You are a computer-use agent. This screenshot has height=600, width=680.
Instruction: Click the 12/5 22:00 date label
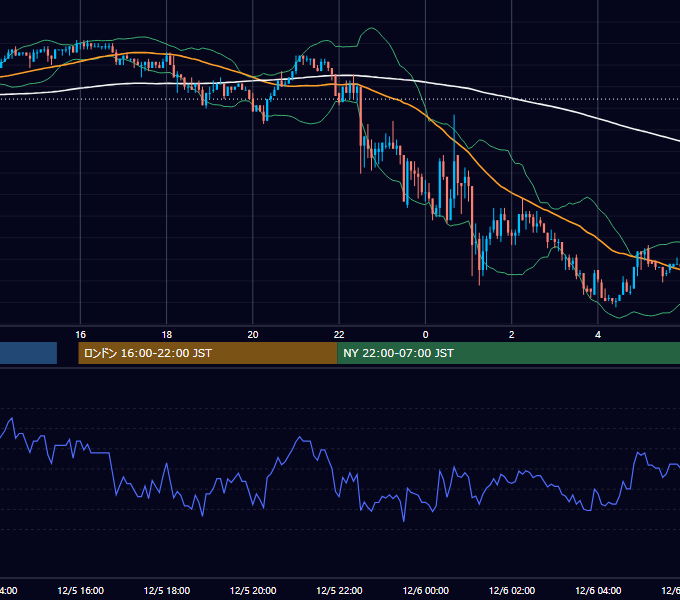coord(339,590)
